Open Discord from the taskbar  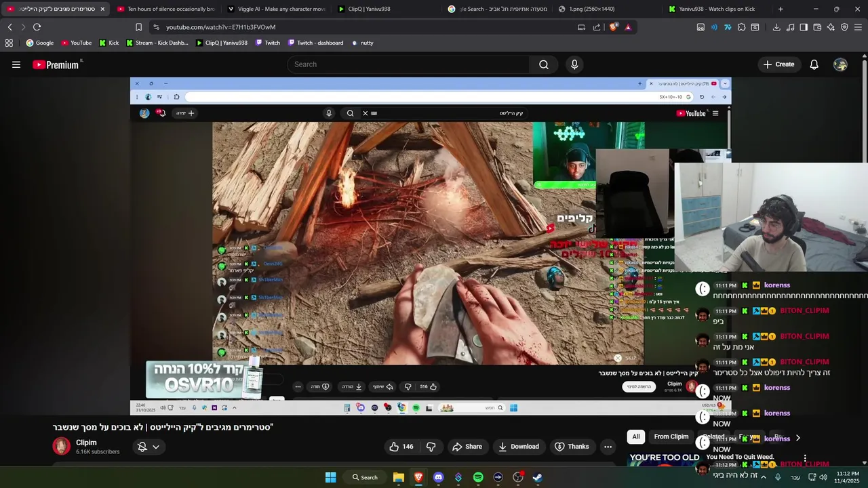point(438,477)
